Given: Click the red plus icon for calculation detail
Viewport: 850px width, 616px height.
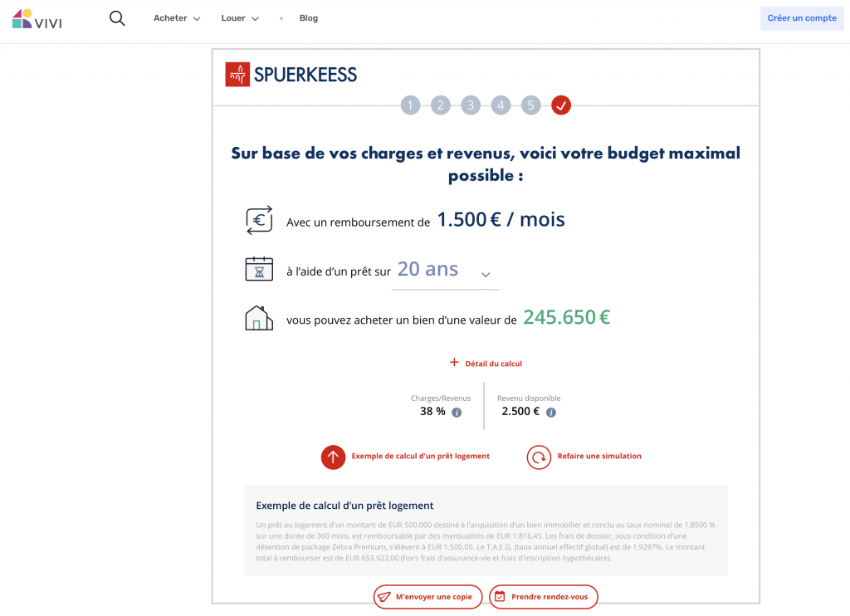Looking at the screenshot, I should coord(454,363).
